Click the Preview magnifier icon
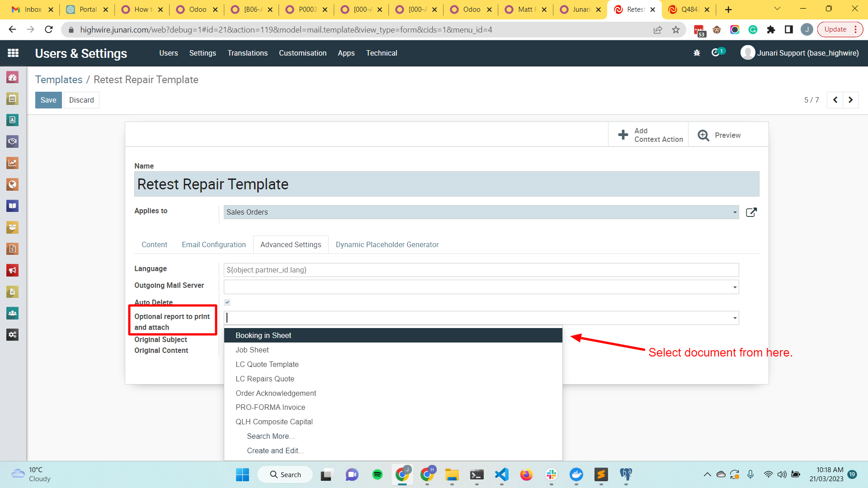Screen dimensions: 868x488 (x=703, y=135)
